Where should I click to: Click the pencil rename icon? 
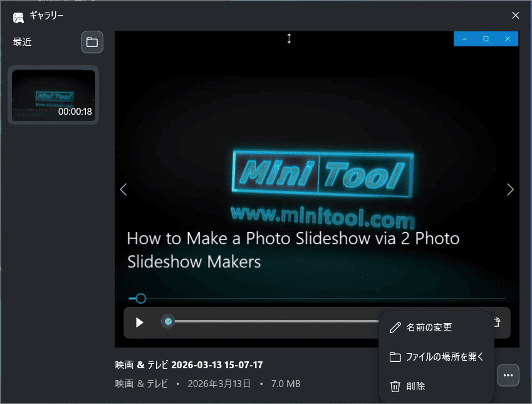pos(395,327)
